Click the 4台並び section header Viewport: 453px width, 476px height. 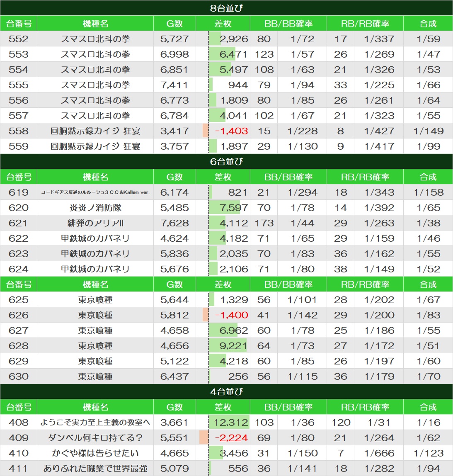coord(226,391)
